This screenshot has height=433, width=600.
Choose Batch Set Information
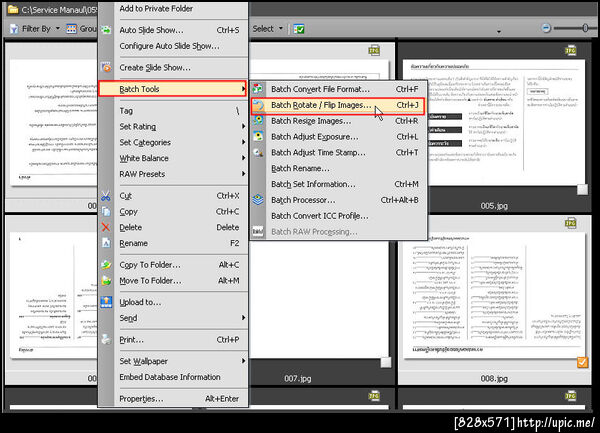[339, 184]
